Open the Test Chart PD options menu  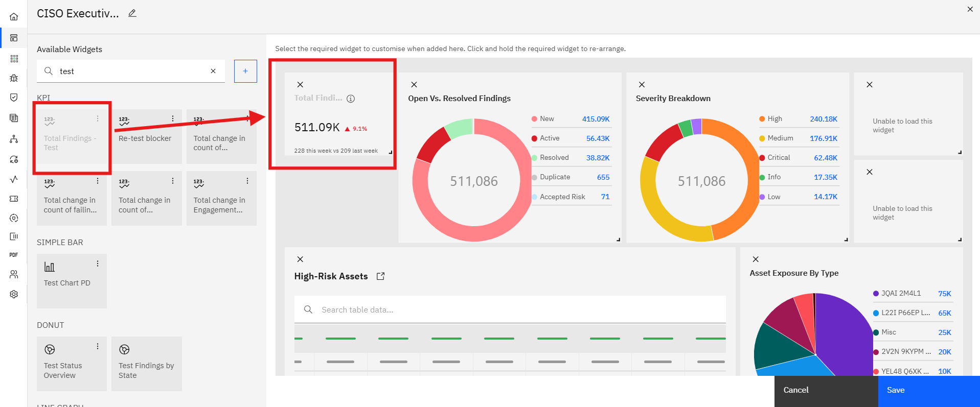click(x=98, y=264)
